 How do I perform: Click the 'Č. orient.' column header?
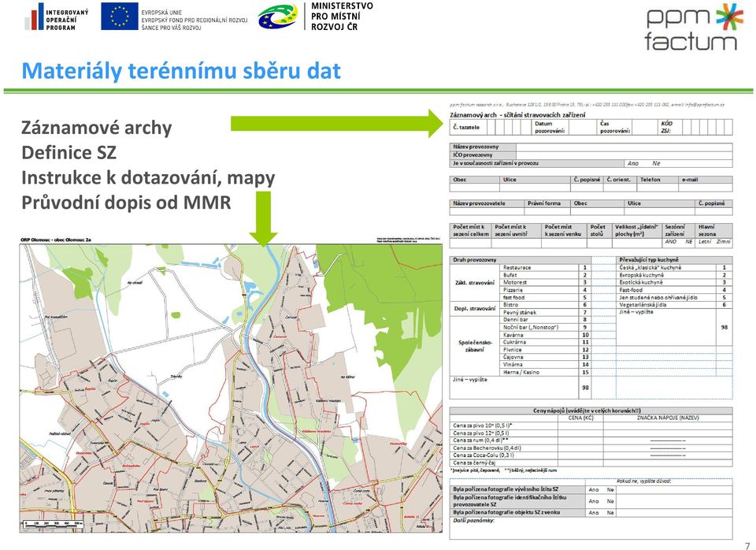tap(619, 180)
